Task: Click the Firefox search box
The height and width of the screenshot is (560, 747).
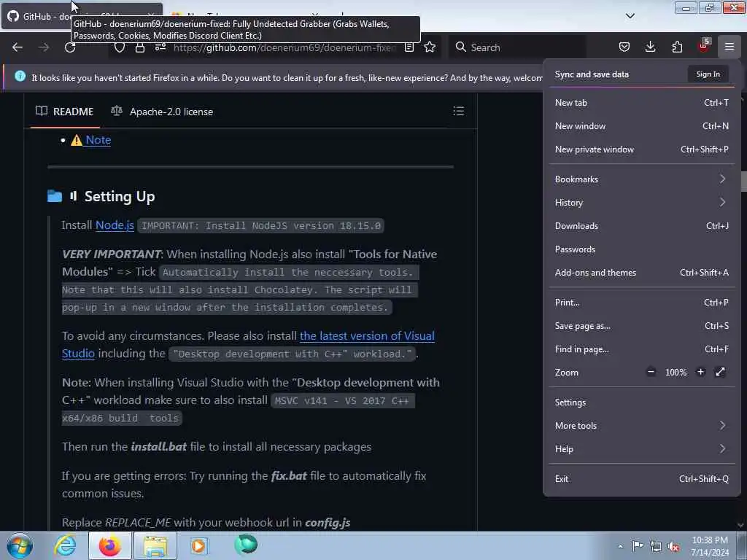Action: pos(517,47)
